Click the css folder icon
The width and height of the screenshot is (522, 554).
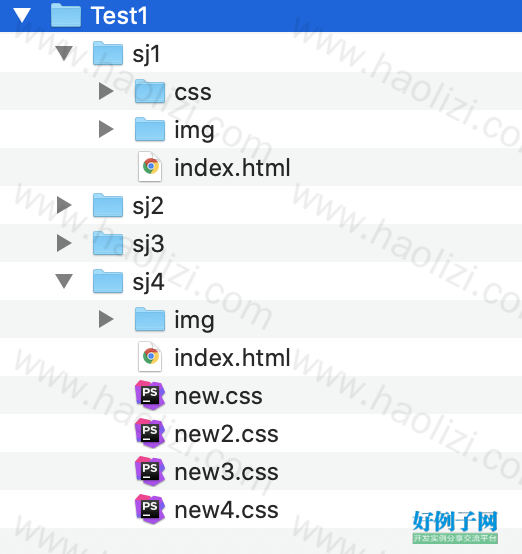pyautogui.click(x=150, y=91)
